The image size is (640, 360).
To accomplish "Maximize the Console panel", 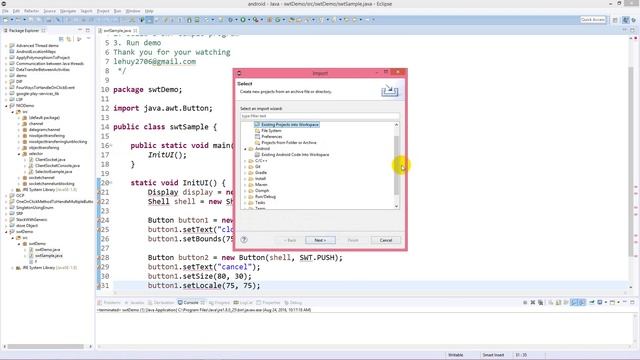I will 632,302.
